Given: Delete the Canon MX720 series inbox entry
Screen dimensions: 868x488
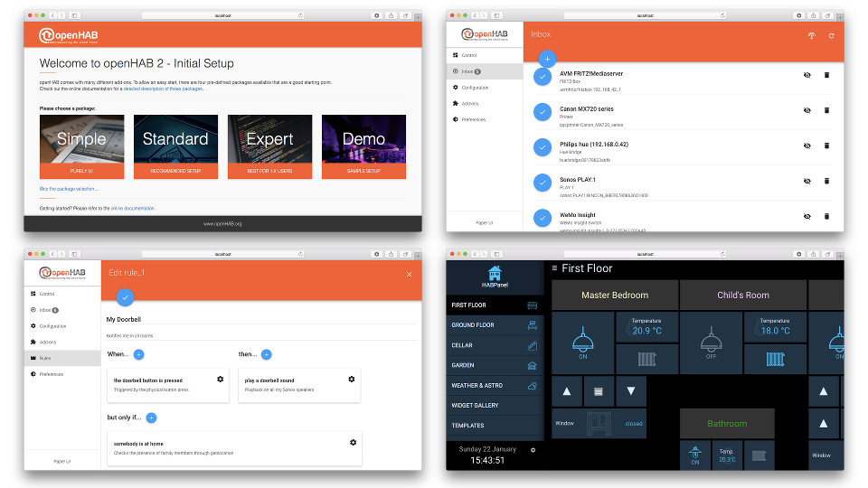Looking at the screenshot, I should 826,110.
